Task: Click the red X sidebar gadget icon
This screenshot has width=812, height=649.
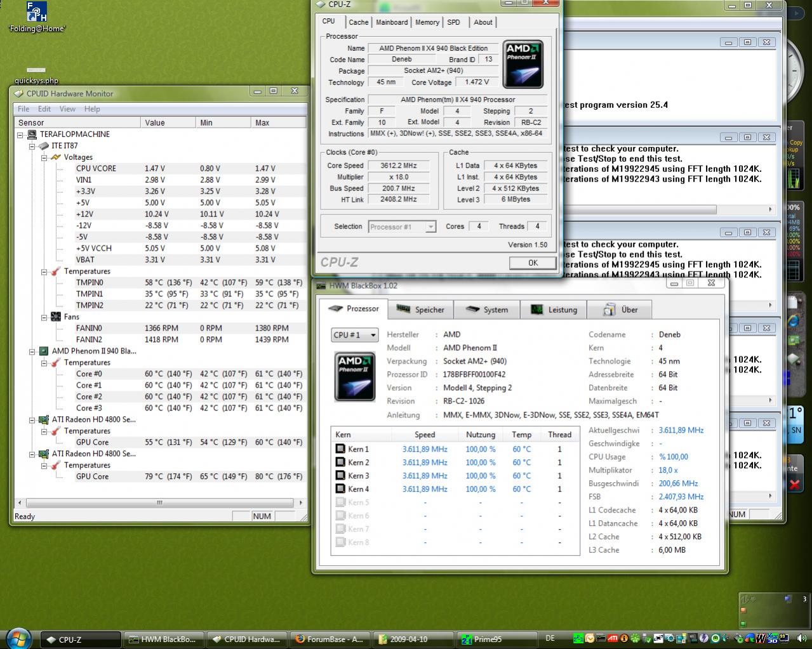Action: coord(794,485)
